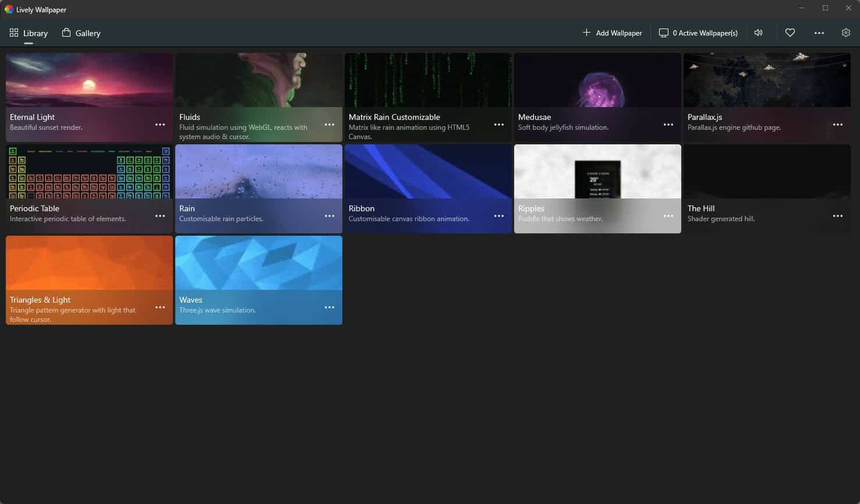Image resolution: width=860 pixels, height=504 pixels.
Task: Click the plus icon next to Add Wallpaper
Action: 586,33
